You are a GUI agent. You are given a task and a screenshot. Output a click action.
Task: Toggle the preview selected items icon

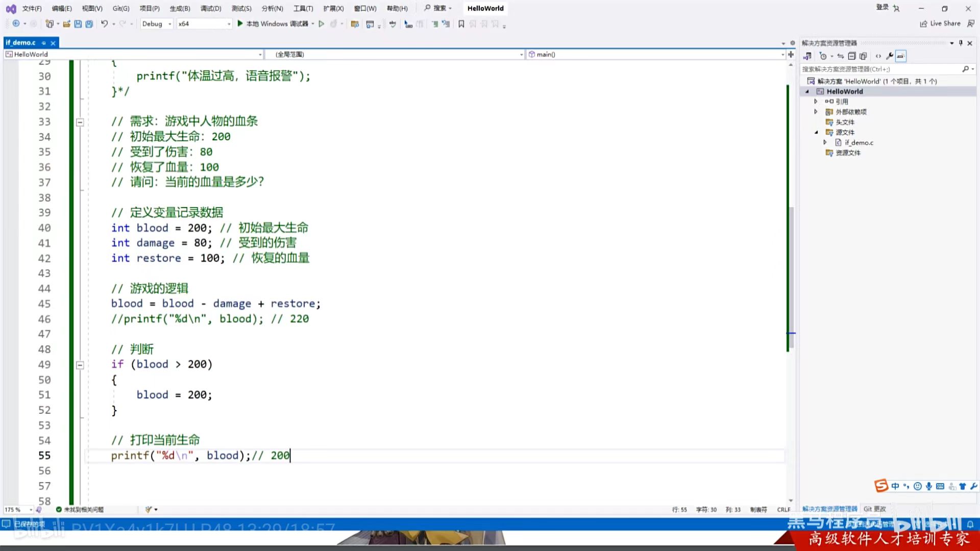(901, 56)
